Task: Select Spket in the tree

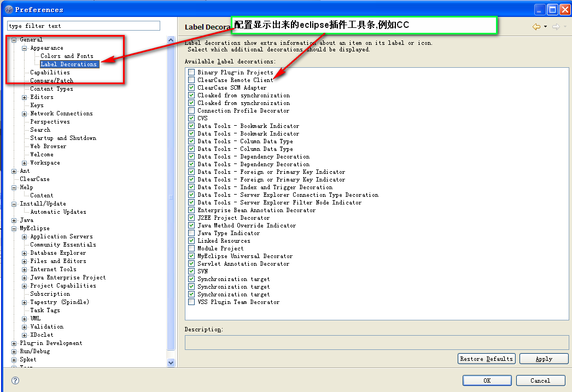Action: point(28,360)
